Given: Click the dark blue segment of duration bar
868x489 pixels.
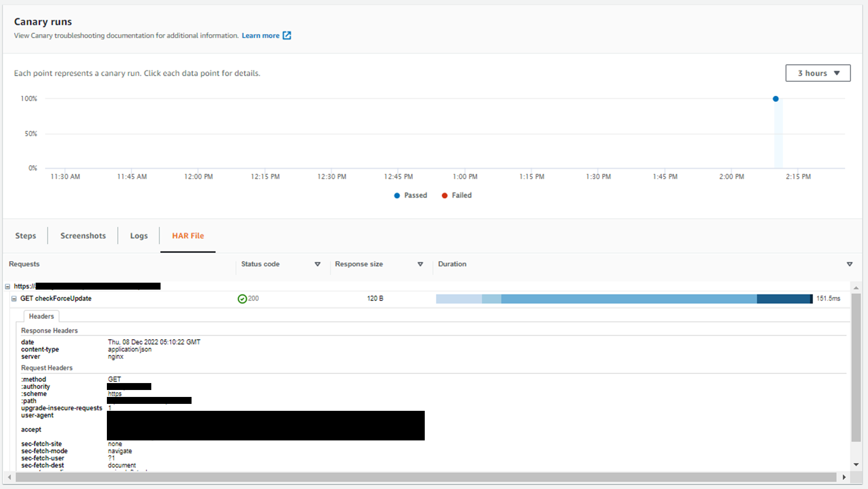Looking at the screenshot, I should 785,299.
